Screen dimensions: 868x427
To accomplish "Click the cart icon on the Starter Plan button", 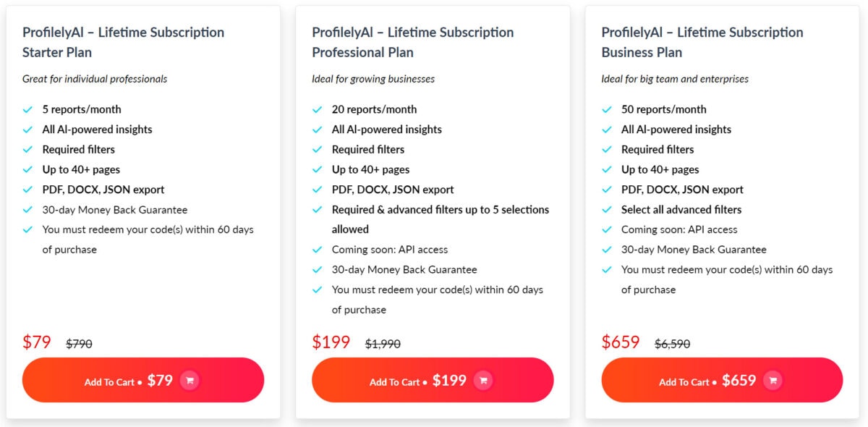I will tap(190, 380).
